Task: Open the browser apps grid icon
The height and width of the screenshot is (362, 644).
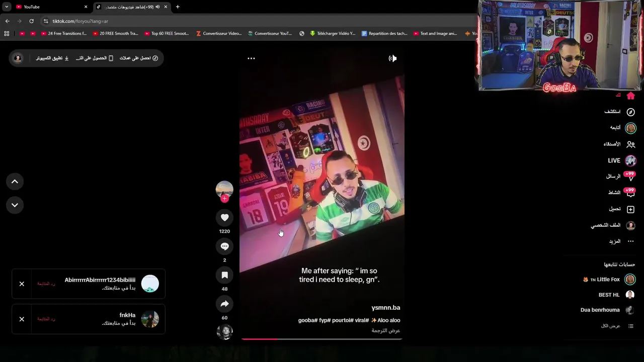Action: pyautogui.click(x=7, y=34)
